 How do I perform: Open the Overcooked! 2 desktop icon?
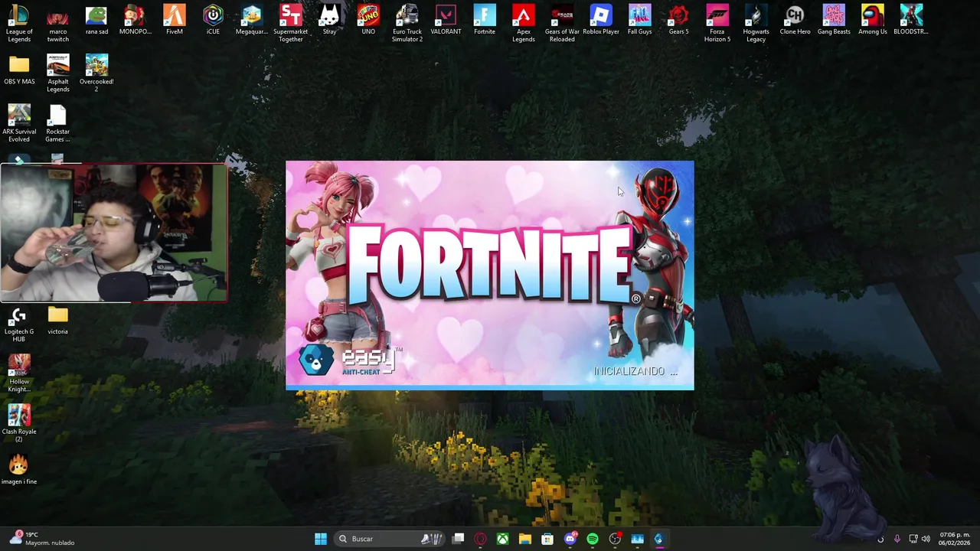(x=96, y=73)
